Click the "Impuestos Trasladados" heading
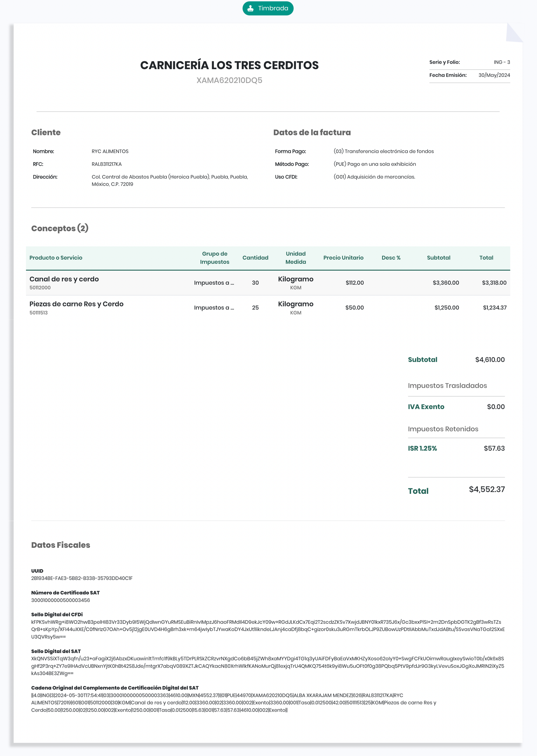The image size is (537, 756). [447, 386]
